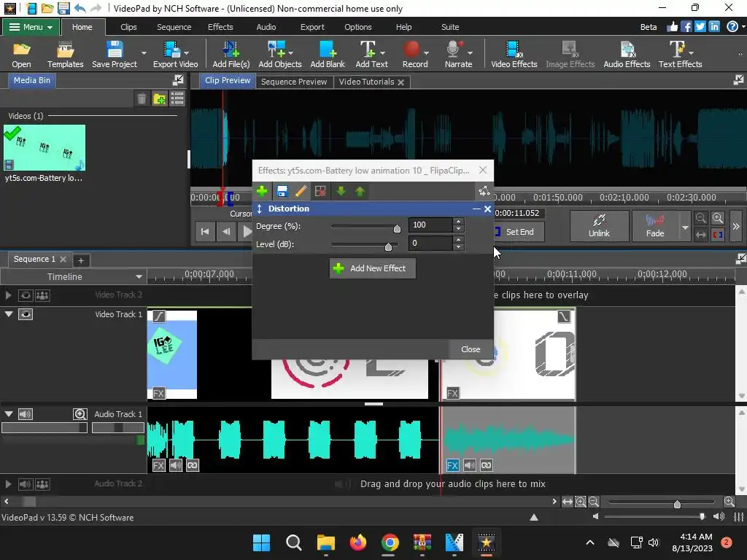Expand Save Project dropdown arrow
This screenshot has height=560, width=747.
pos(144,53)
